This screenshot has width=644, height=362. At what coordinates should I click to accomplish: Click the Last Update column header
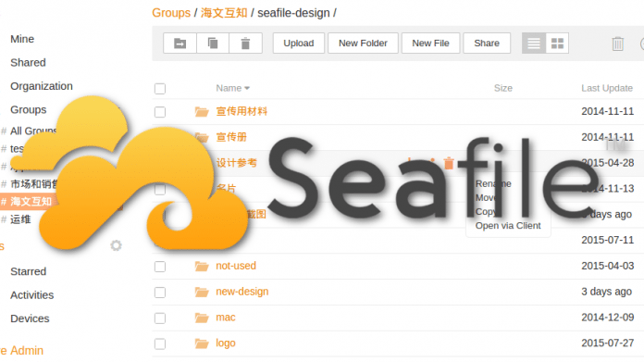[x=607, y=88]
